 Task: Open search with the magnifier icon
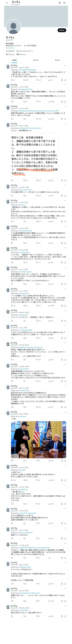point(64,3)
